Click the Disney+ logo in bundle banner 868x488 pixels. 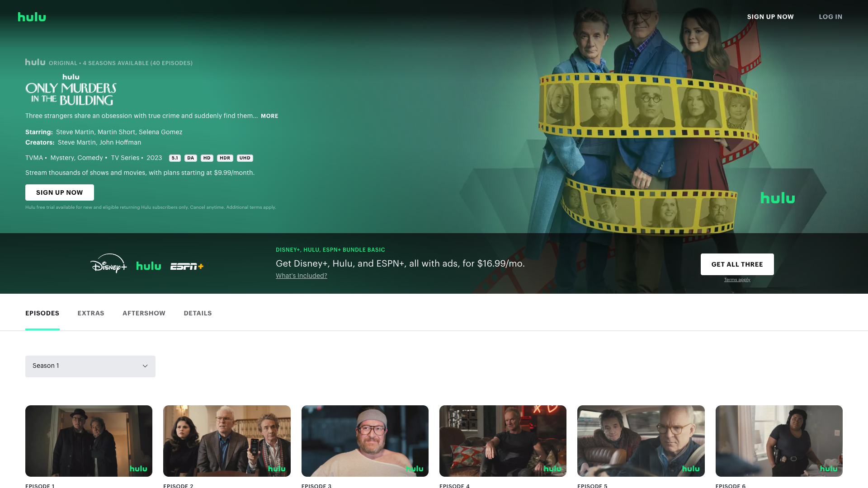108,264
